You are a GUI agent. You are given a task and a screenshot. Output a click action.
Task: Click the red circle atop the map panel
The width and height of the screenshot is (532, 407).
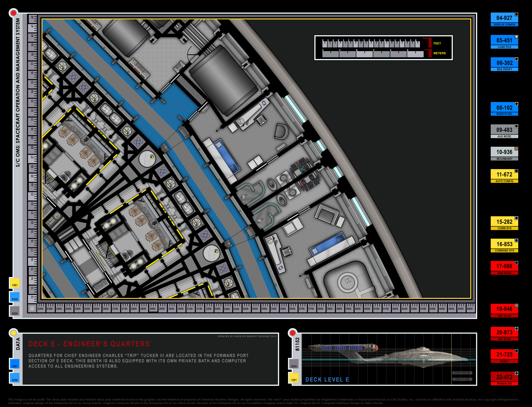point(14,13)
